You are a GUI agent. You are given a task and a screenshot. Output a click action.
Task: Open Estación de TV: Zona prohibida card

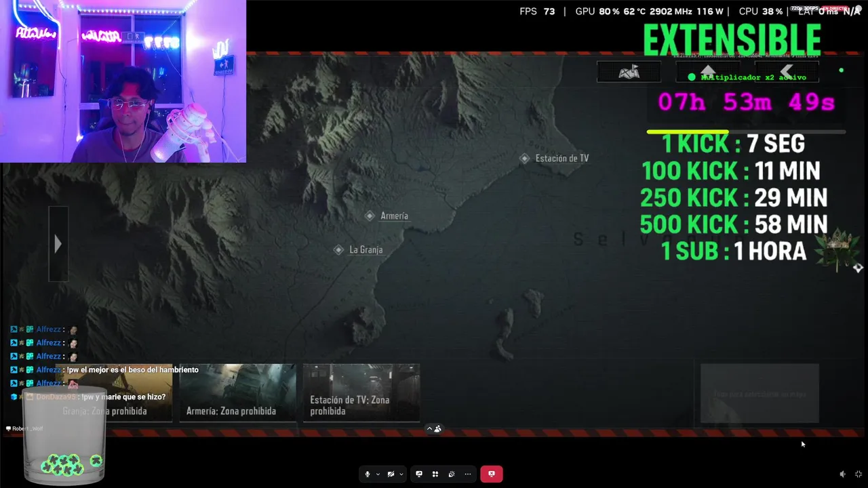point(361,392)
